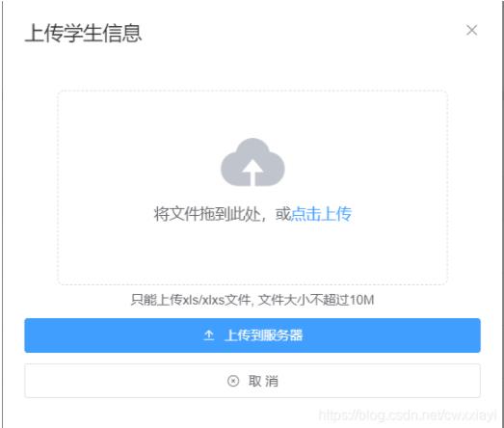The width and height of the screenshot is (504, 428).
Task: Submit with the 上传到服务器 button
Action: pyautogui.click(x=252, y=335)
